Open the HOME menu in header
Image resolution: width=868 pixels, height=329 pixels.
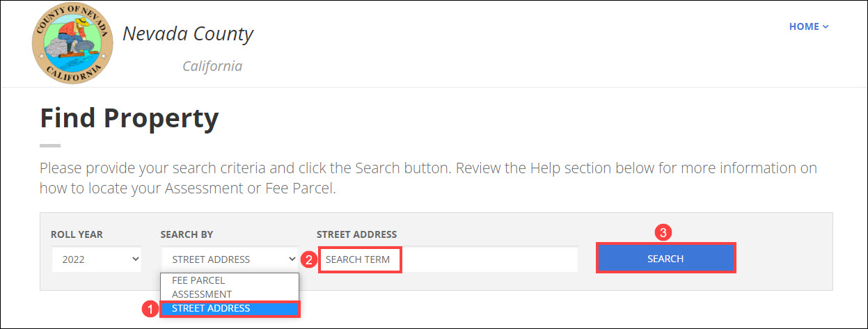(x=809, y=26)
